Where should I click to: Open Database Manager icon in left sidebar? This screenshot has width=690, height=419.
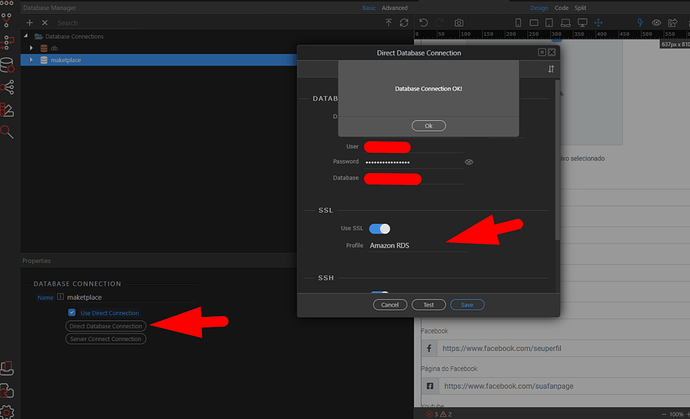click(x=7, y=65)
